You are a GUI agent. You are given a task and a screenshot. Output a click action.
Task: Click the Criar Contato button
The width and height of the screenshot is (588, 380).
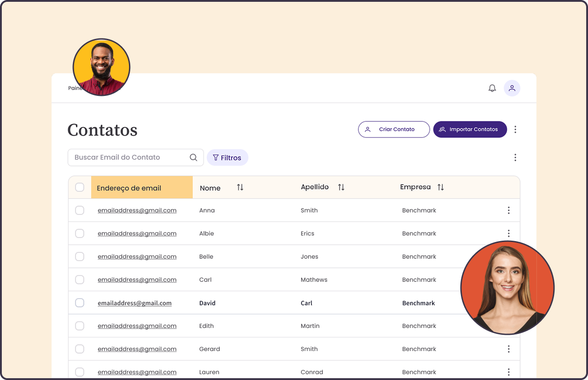pyautogui.click(x=394, y=129)
